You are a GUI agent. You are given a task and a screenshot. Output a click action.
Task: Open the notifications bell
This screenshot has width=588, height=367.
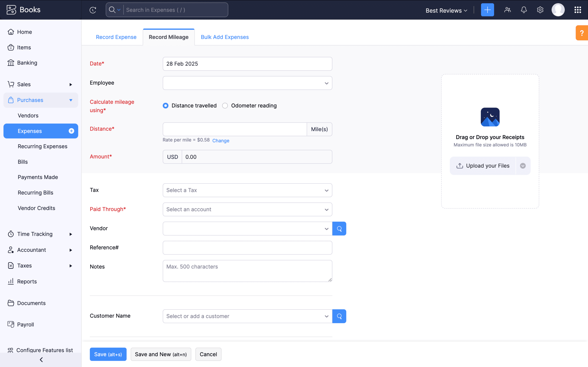pos(524,10)
